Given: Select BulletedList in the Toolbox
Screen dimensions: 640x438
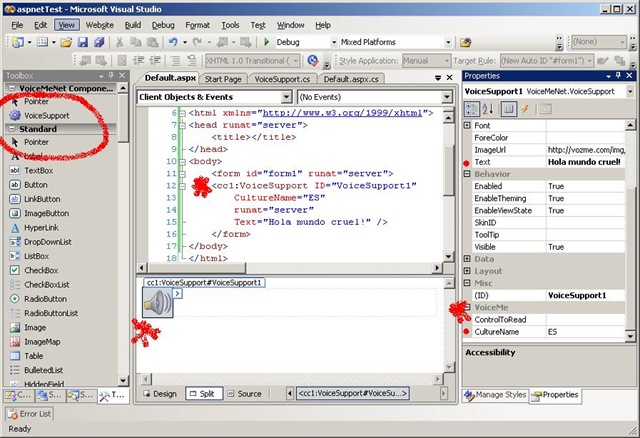Looking at the screenshot, I should pyautogui.click(x=43, y=370).
